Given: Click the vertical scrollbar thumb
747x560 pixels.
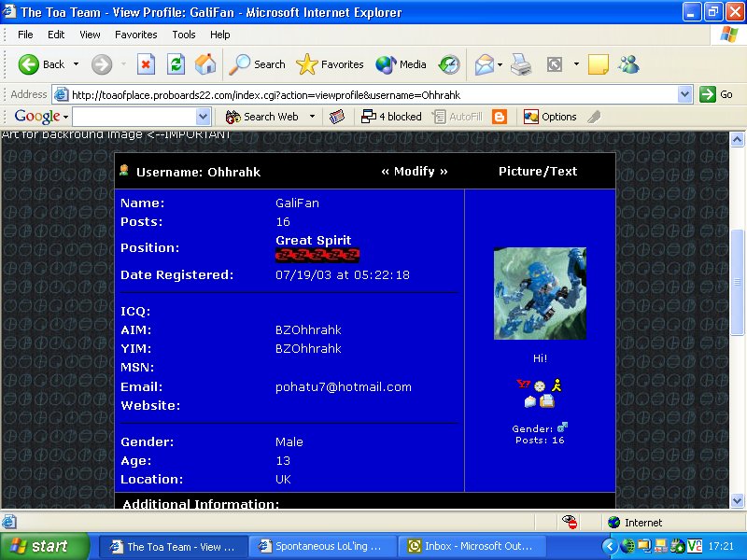Looking at the screenshot, I should point(737,282).
